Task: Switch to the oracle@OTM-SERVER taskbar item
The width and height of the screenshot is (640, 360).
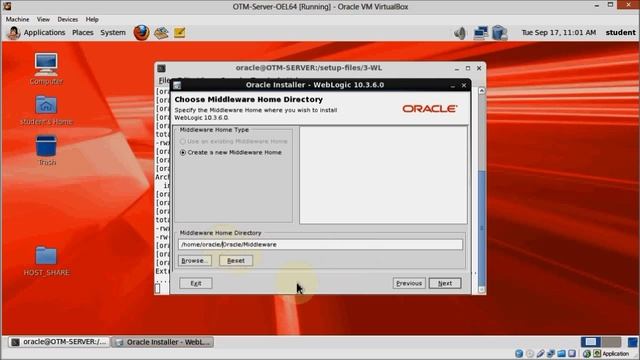Action: pos(59,342)
